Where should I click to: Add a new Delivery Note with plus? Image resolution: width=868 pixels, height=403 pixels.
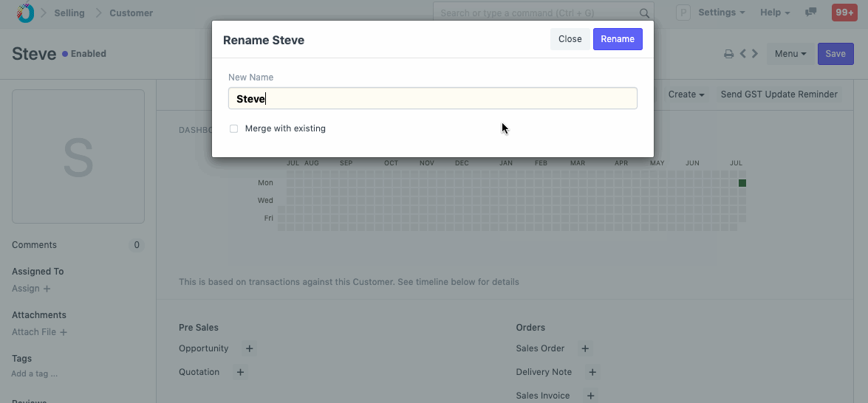tap(592, 372)
